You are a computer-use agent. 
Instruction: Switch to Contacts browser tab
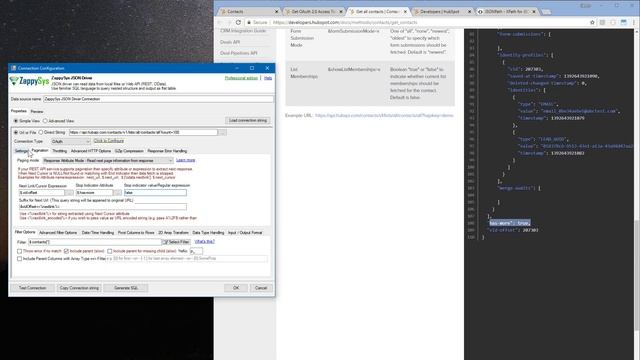tap(247, 12)
